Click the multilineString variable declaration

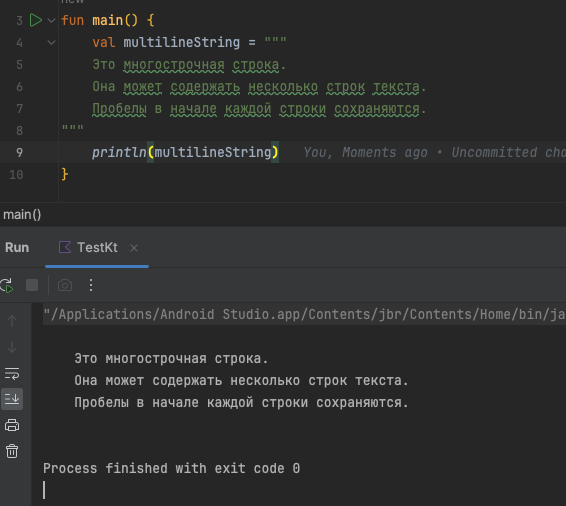182,42
